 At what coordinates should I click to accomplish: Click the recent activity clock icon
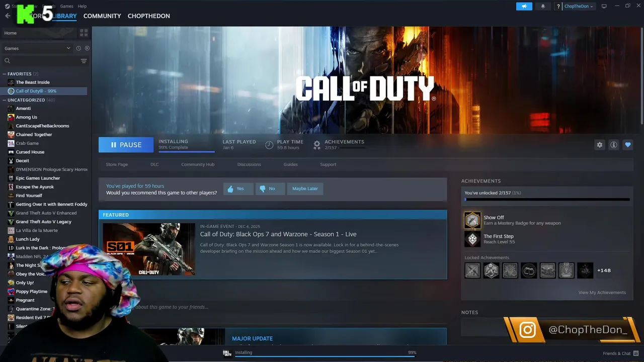click(78, 48)
